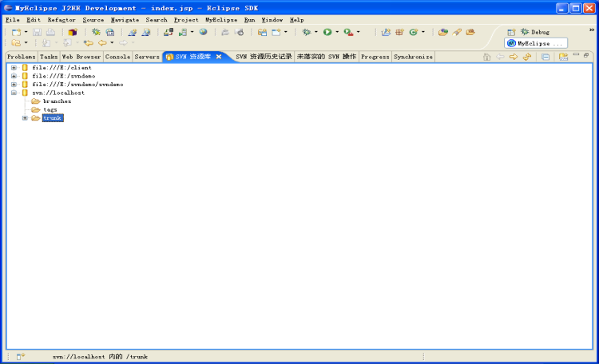The image size is (599, 364).
Task: Click the green Run play button
Action: [327, 33]
